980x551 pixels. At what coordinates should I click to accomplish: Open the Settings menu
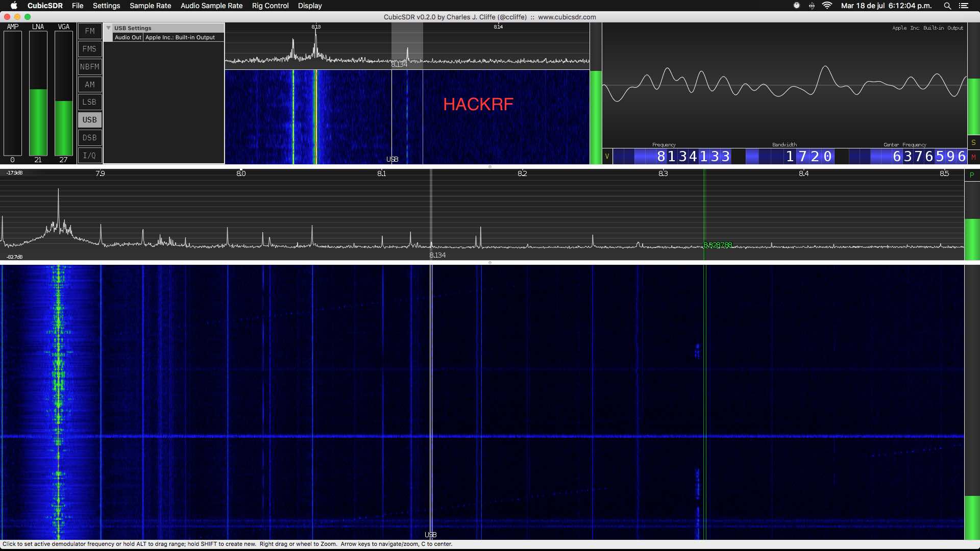(x=106, y=6)
